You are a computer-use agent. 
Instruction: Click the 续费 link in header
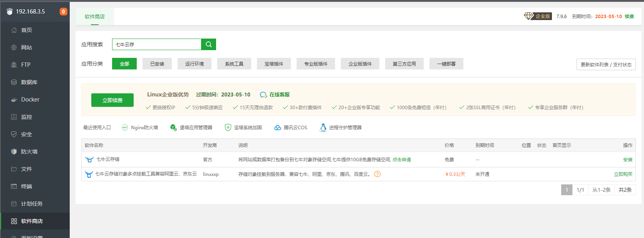point(629,17)
